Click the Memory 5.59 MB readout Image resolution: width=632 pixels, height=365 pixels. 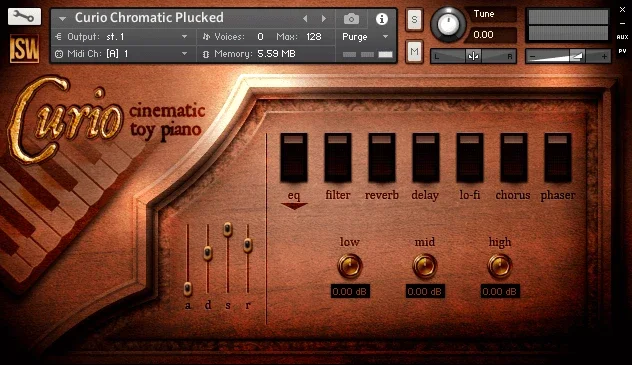pyautogui.click(x=276, y=54)
